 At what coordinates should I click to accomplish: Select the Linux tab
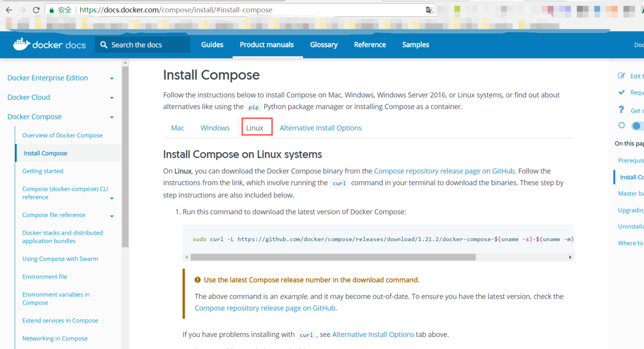pyautogui.click(x=255, y=128)
